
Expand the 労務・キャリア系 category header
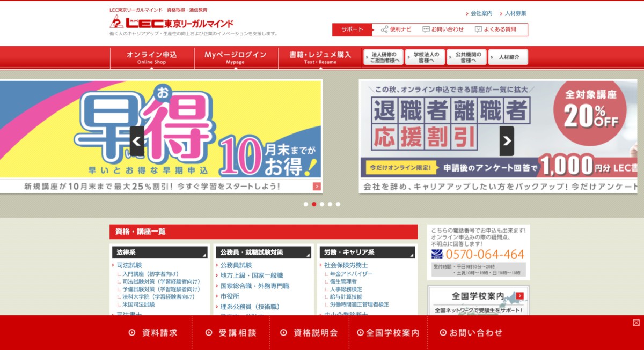[x=367, y=252]
